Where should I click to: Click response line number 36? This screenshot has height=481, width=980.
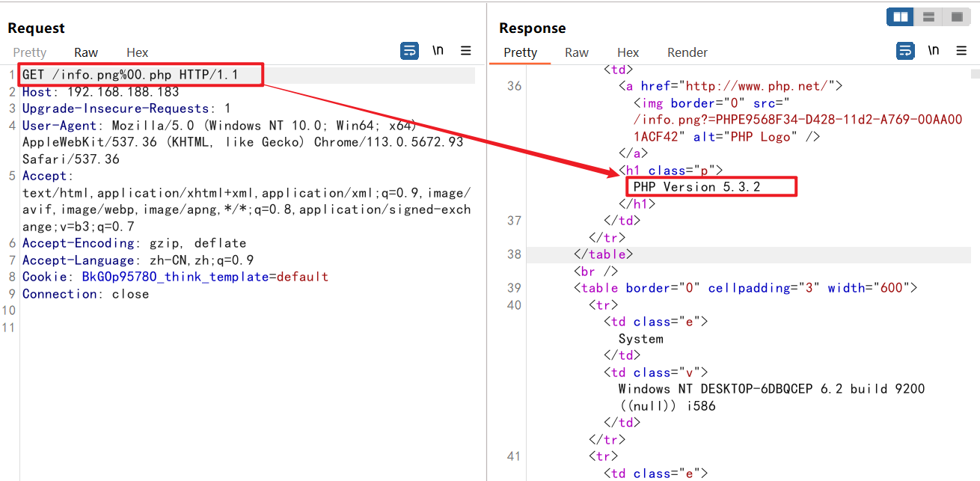[x=514, y=86]
